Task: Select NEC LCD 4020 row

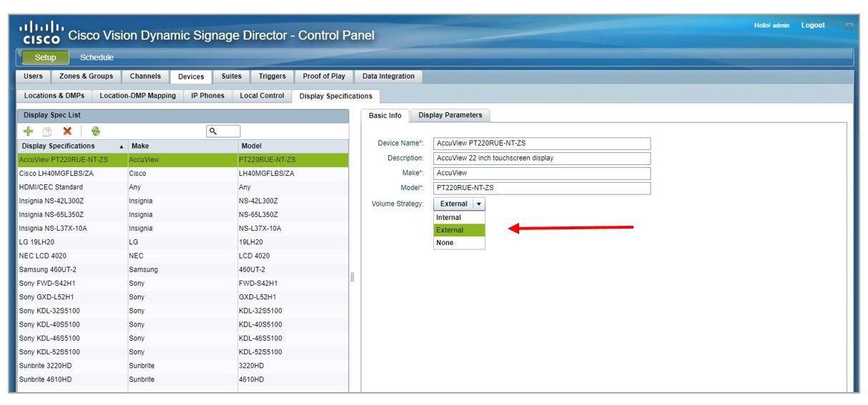Action: pos(183,256)
